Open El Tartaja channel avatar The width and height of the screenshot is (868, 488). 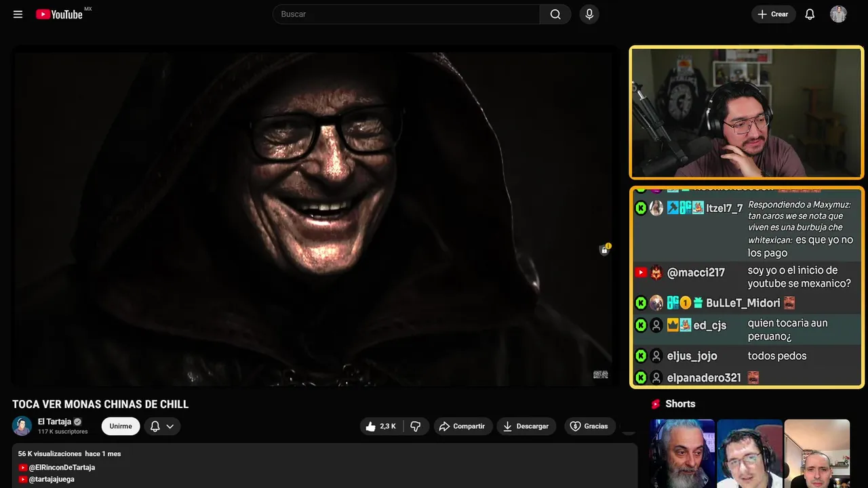click(x=22, y=426)
